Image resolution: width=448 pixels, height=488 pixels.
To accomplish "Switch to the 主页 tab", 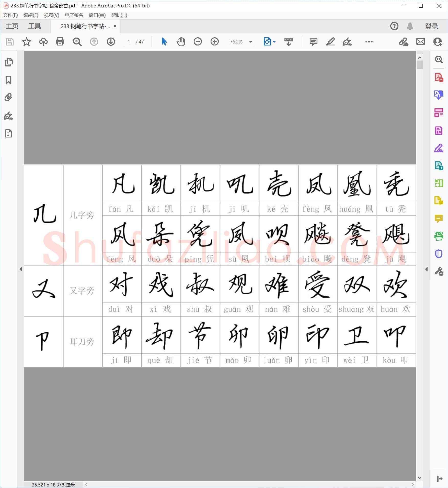I will tap(12, 26).
